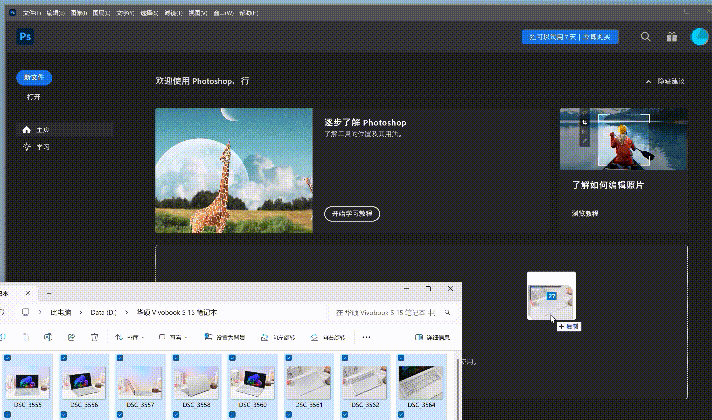This screenshot has width=712, height=420.
Task: Expand the chevron before 此电脑 breadcrumb
Action: pos(40,312)
